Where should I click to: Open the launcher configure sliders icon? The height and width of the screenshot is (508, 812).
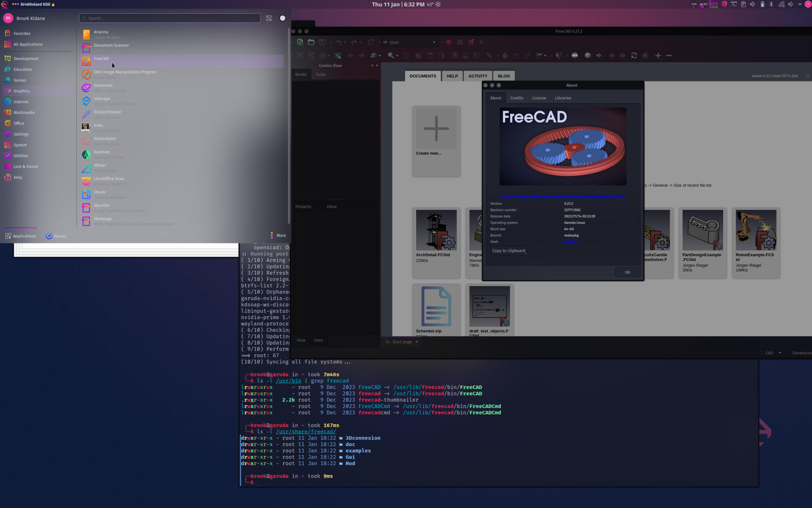269,18
